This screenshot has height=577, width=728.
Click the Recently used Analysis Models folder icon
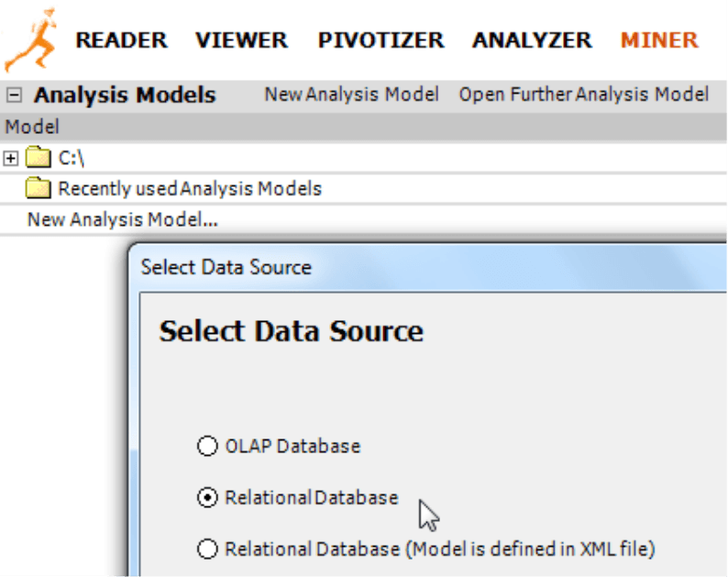(x=39, y=188)
